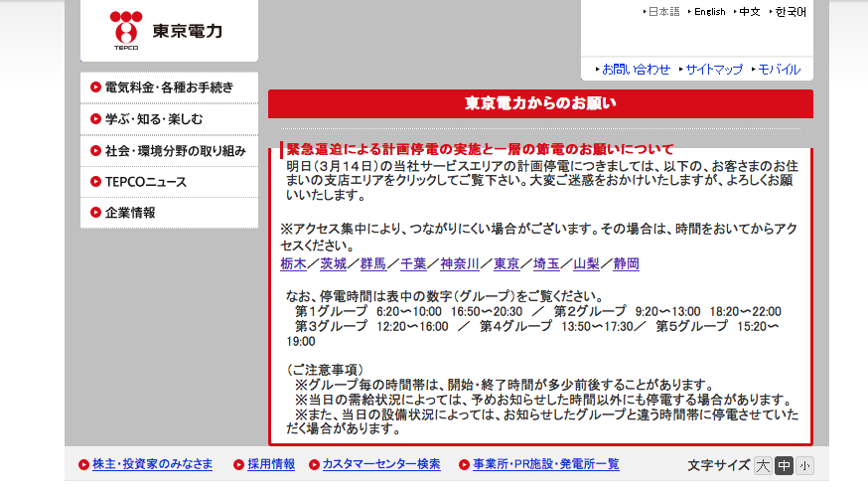Open カスタマーセンター検索 footer link
Image resolution: width=868 pixels, height=497 pixels.
[380, 464]
